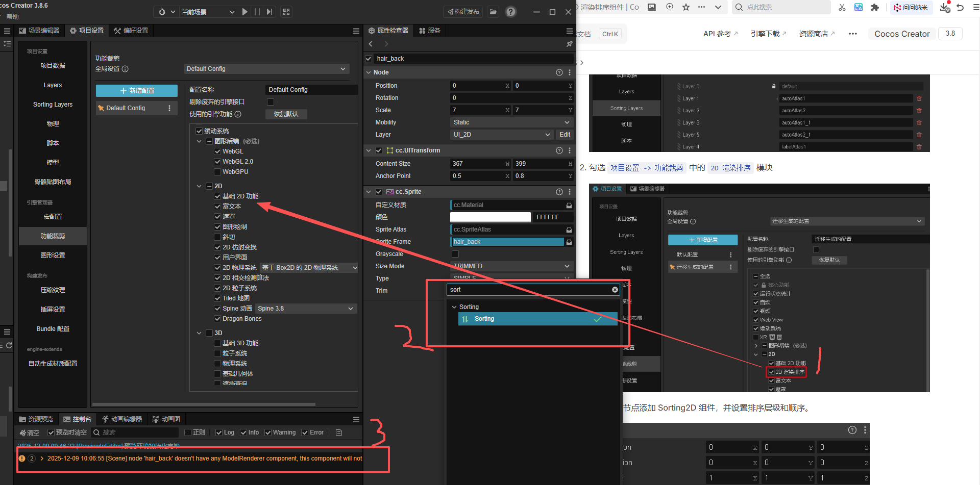This screenshot has width=980, height=485.
Task: Open the 2D 物理系统 Box2D dropdown
Action: click(309, 268)
